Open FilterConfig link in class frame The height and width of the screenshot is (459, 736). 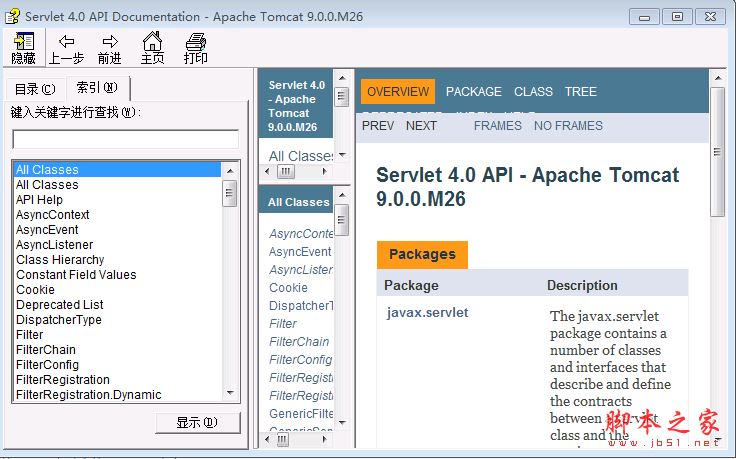300,360
